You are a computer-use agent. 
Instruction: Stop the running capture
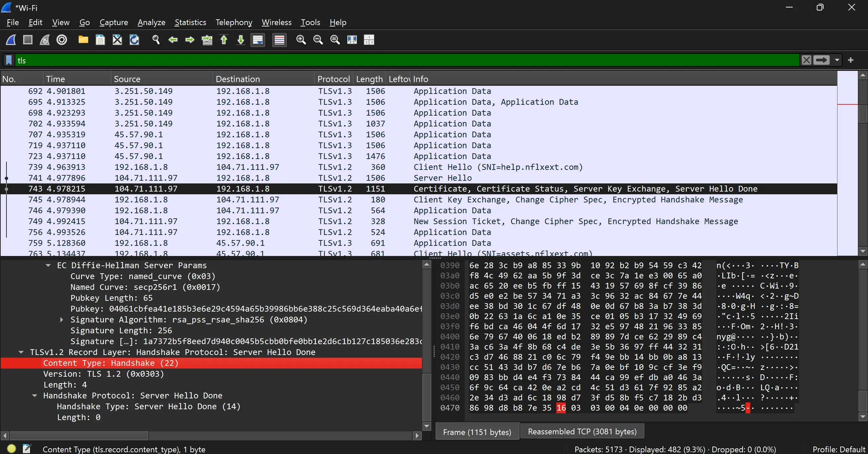[28, 40]
